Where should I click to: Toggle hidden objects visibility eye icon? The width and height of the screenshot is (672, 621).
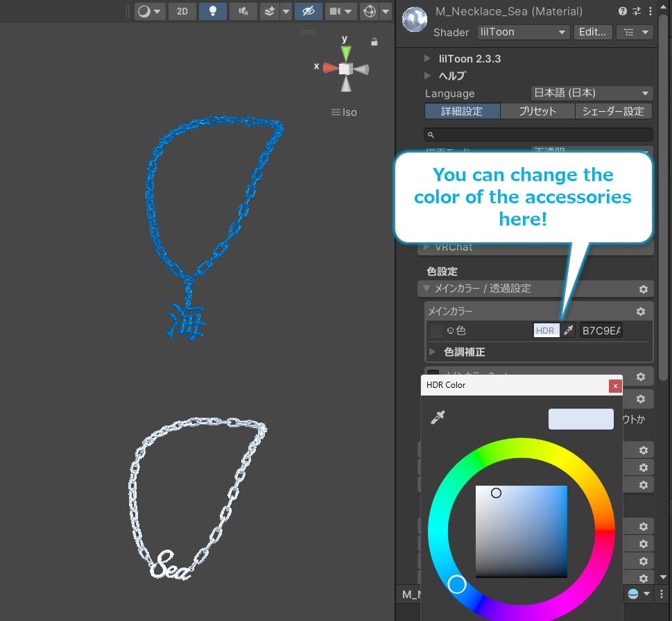309,12
